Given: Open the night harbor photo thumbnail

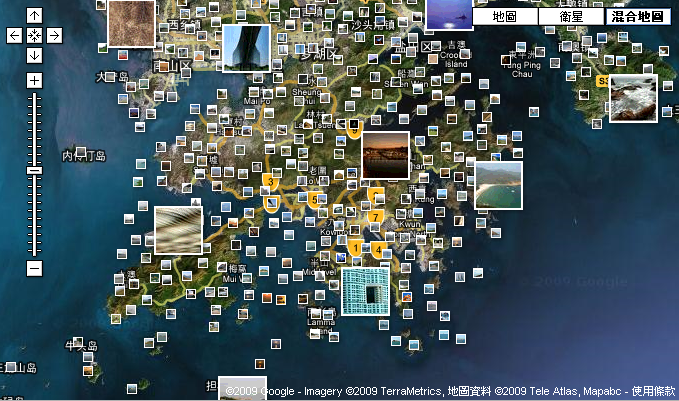Looking at the screenshot, I should click(x=385, y=155).
